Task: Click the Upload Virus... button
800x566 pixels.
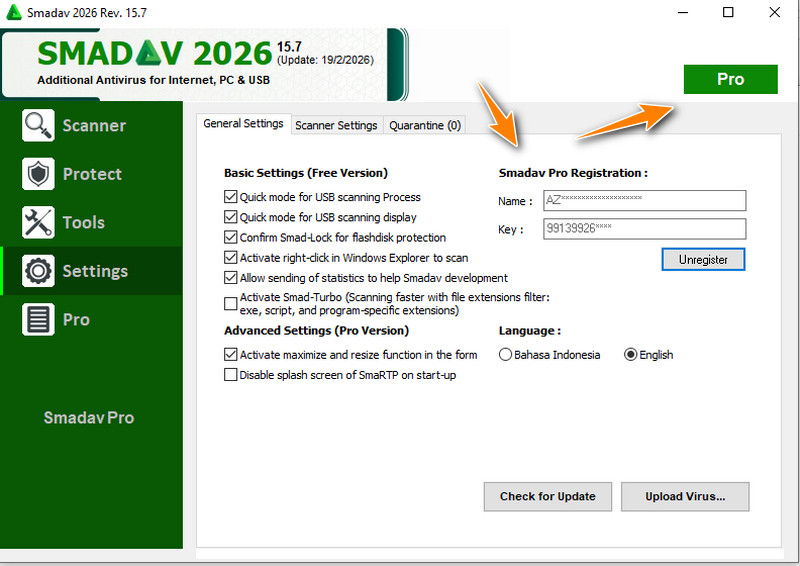Action: [x=685, y=496]
